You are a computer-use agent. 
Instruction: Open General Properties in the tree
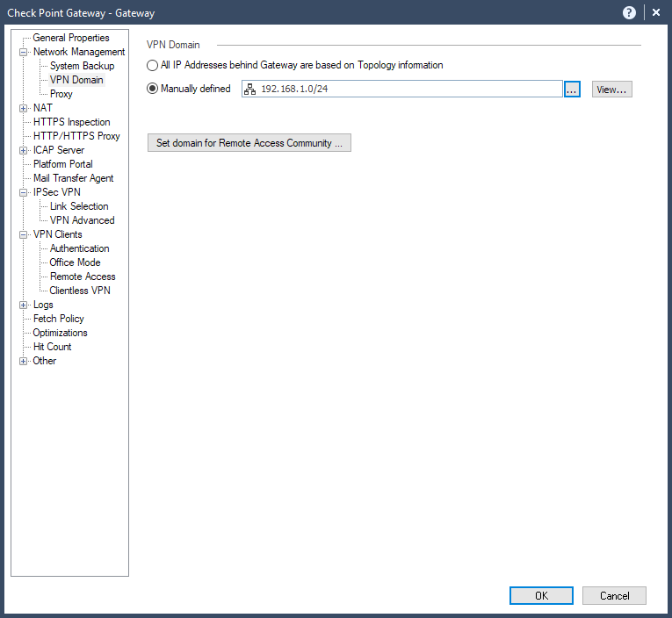coord(71,38)
